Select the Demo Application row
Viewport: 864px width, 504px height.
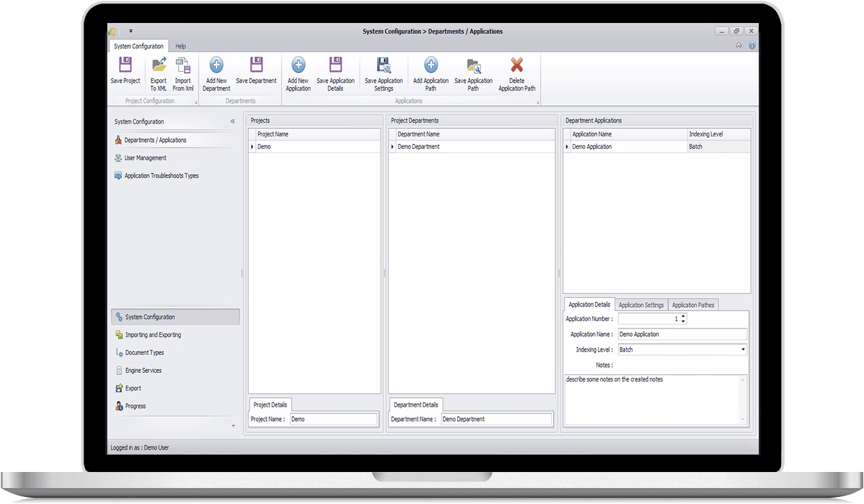point(625,147)
